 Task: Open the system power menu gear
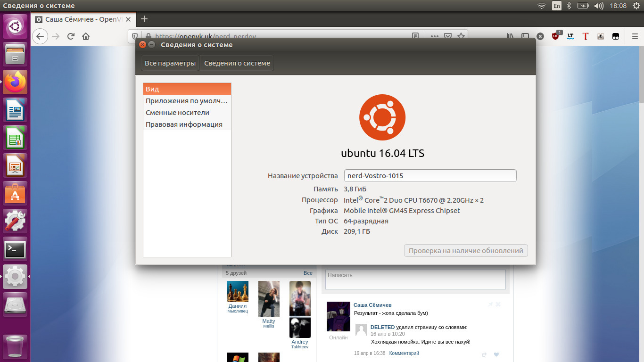pyautogui.click(x=636, y=6)
